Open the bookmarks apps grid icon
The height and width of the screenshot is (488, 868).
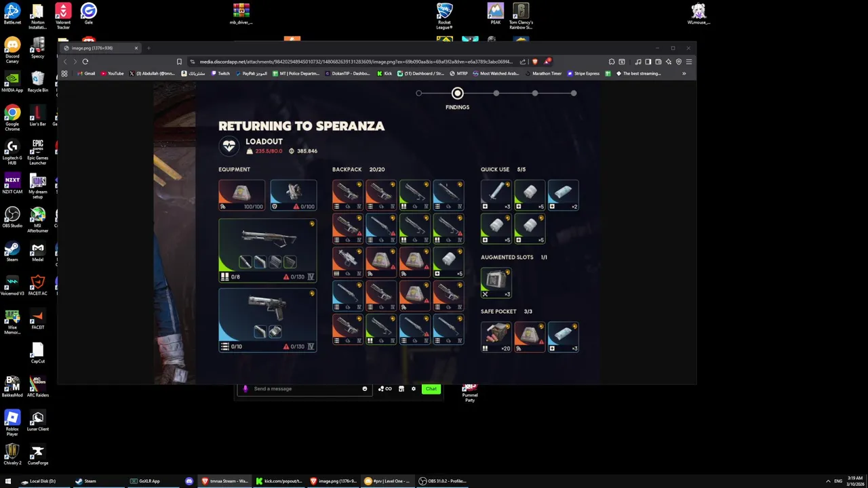(x=64, y=73)
